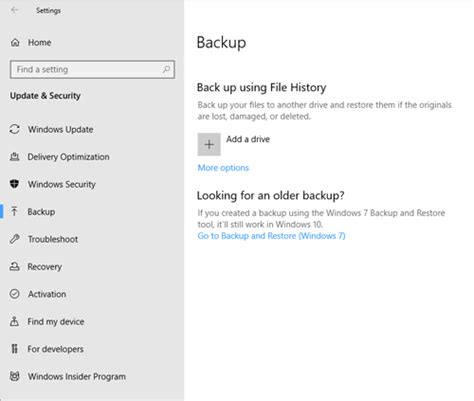
Task: Go to Backup and Restore (Windows 7)
Action: click(271, 236)
